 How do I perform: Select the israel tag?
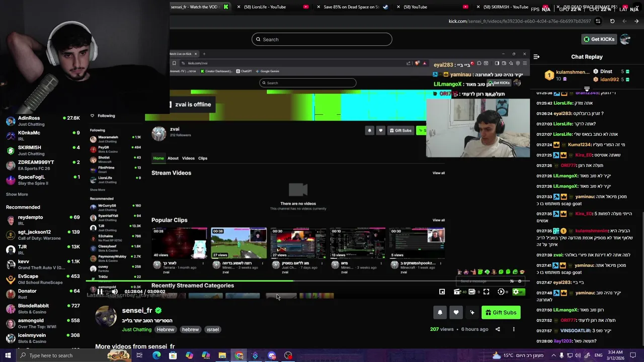(x=212, y=329)
